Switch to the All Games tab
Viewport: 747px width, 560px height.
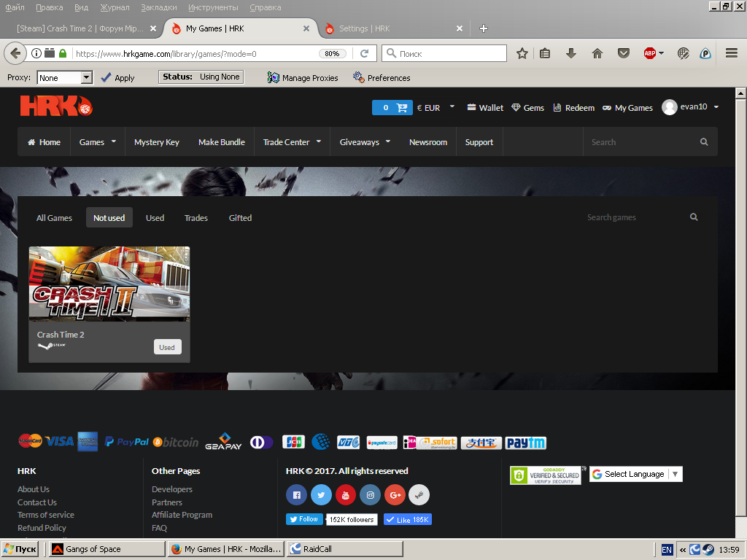54,217
